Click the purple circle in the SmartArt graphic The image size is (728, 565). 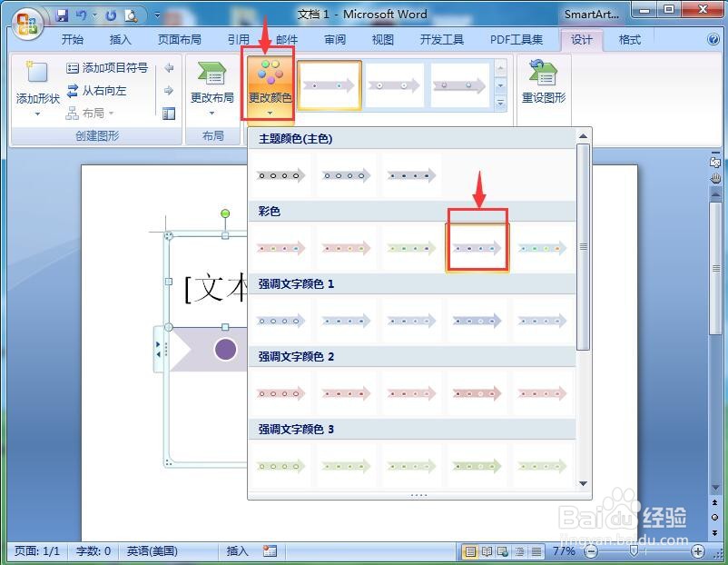tap(225, 350)
